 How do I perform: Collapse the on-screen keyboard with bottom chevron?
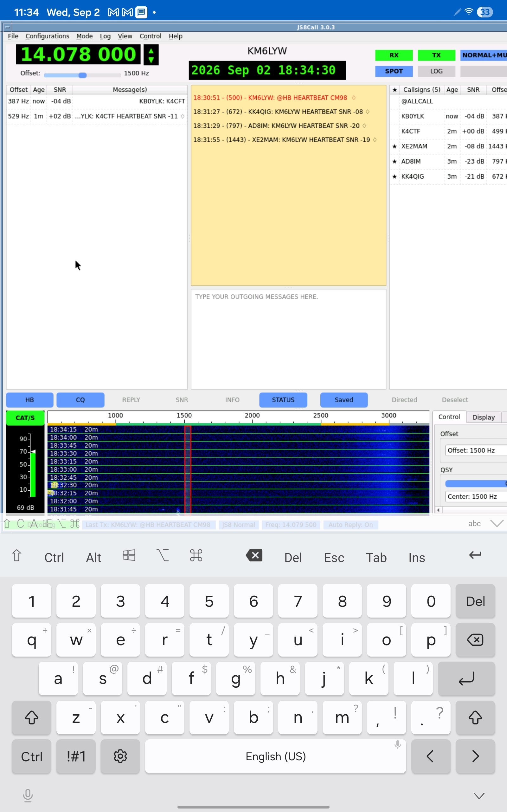(x=479, y=796)
